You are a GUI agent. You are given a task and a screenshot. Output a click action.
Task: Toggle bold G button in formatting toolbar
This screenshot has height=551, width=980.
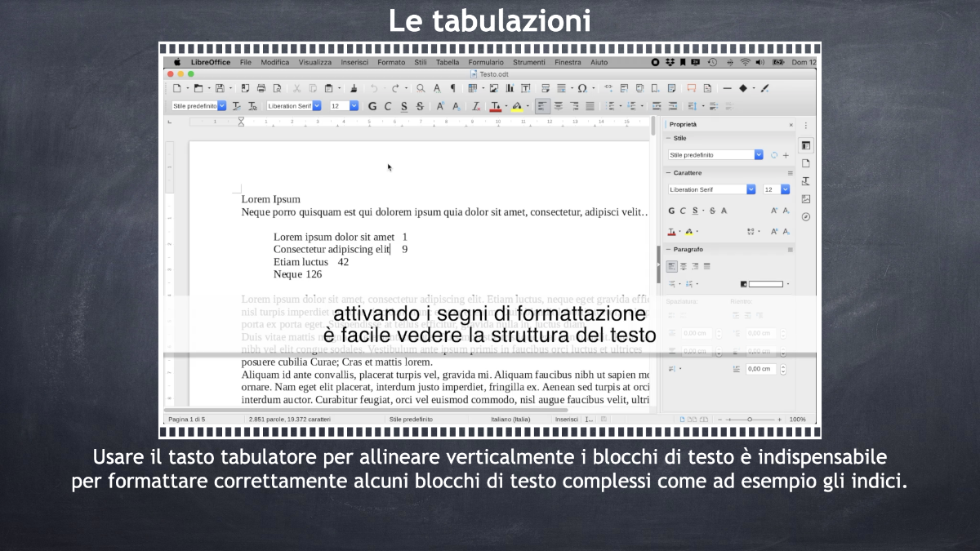coord(372,106)
